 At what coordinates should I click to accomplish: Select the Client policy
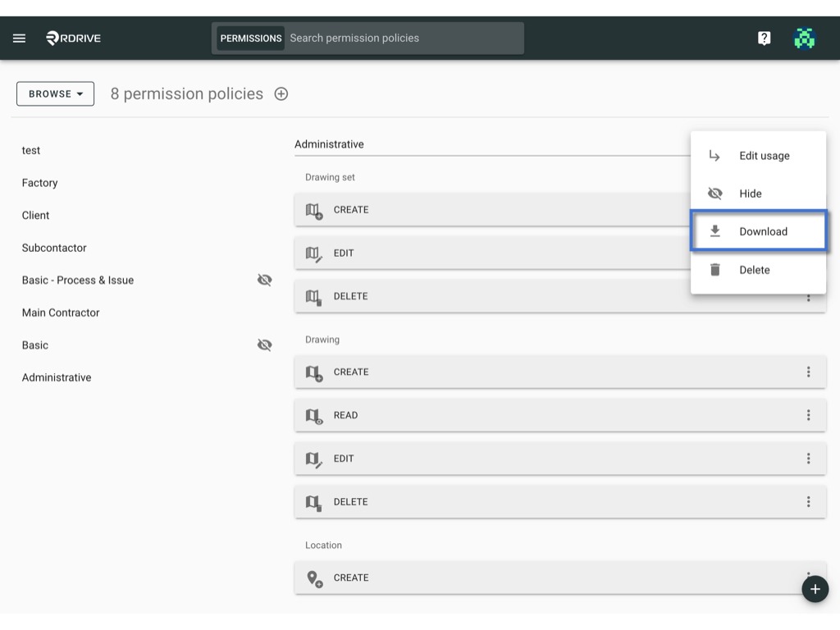[35, 216]
